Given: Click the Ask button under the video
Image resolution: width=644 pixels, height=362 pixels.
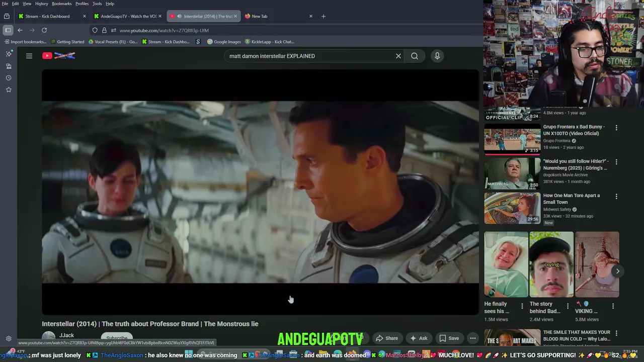Looking at the screenshot, I should pyautogui.click(x=418, y=338).
